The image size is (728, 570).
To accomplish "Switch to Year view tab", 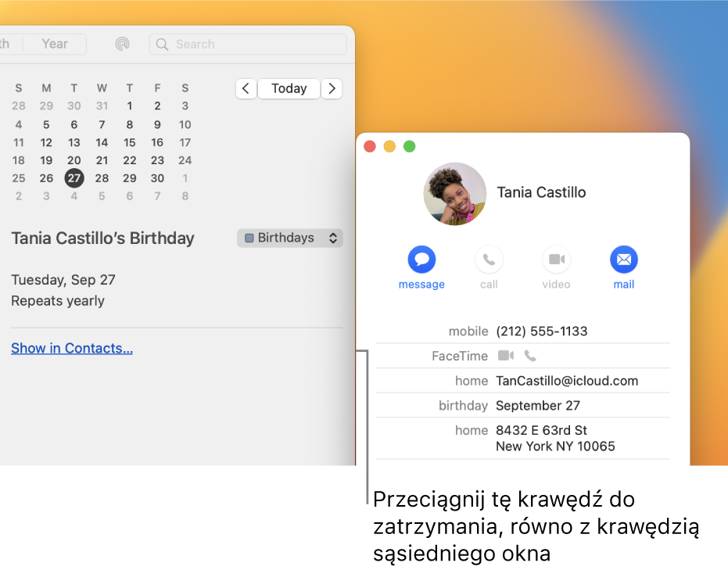I will click(55, 44).
